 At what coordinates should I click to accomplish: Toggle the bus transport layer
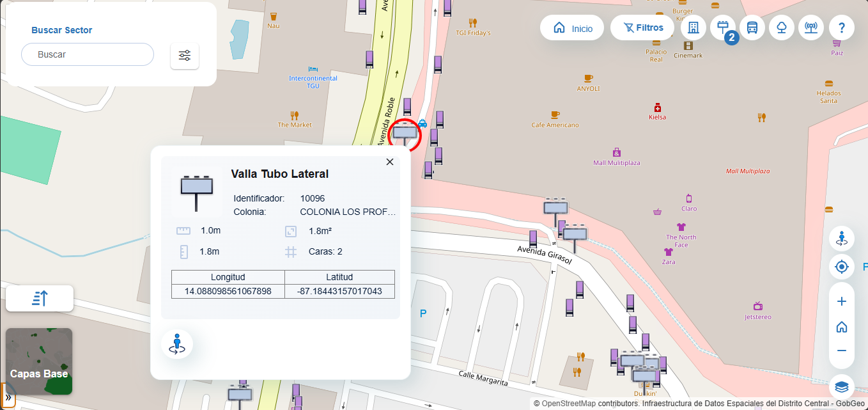(x=752, y=28)
